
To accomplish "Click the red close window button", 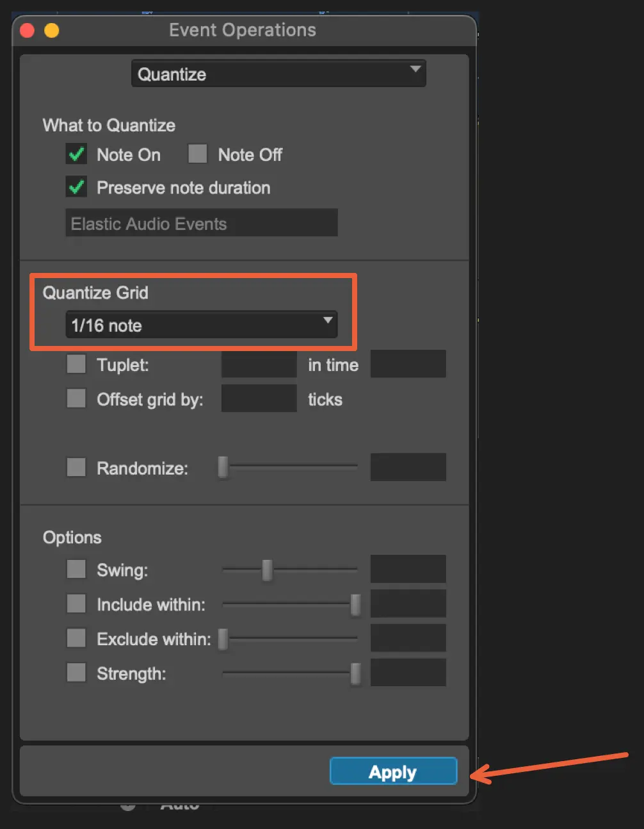I will tap(28, 31).
